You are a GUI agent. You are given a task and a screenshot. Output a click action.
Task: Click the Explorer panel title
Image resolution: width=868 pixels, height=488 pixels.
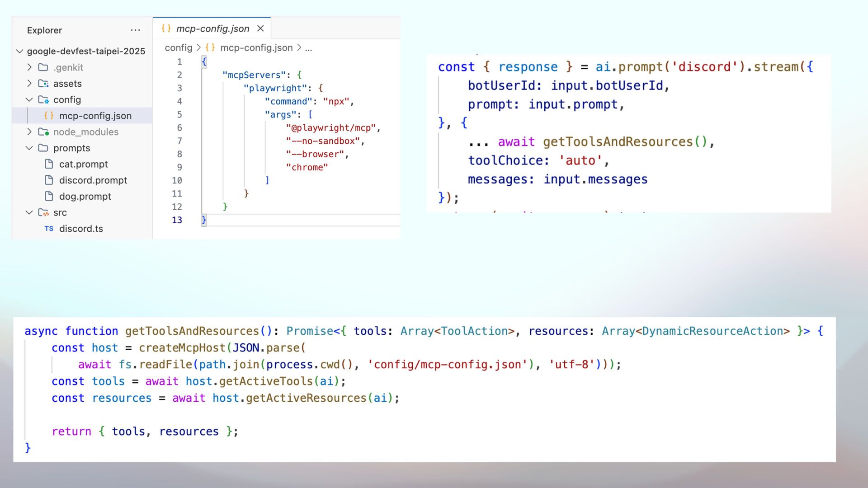click(x=44, y=30)
